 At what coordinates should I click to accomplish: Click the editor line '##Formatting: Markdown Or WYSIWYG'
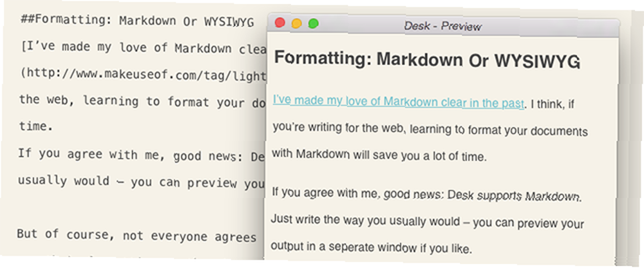pos(138,21)
